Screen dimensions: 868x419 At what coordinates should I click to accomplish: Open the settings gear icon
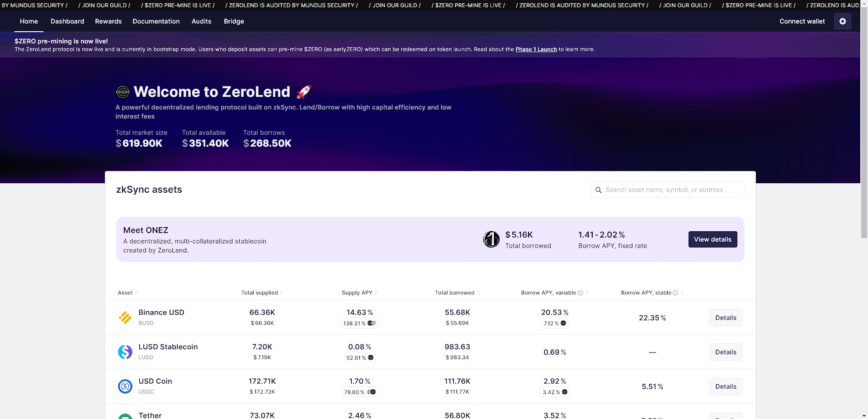point(842,21)
